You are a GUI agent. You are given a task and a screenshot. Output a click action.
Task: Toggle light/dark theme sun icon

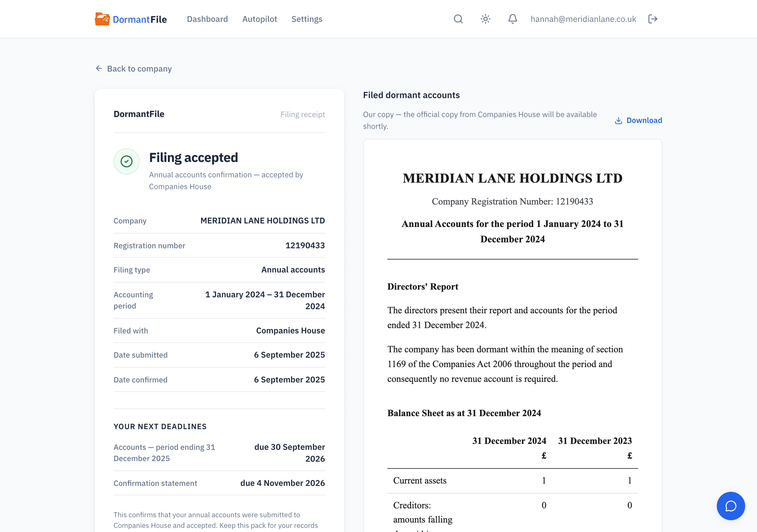click(485, 19)
